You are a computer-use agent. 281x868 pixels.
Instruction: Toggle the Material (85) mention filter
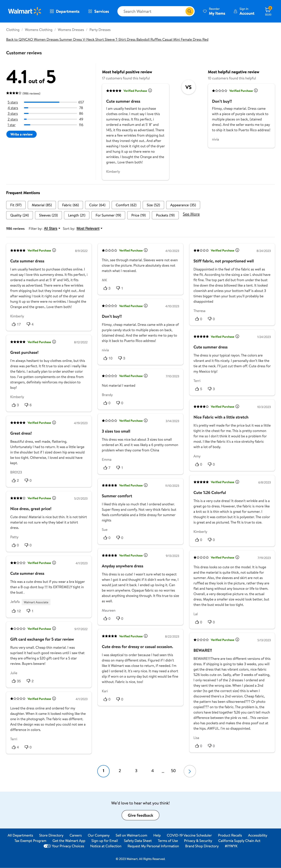[42, 205]
